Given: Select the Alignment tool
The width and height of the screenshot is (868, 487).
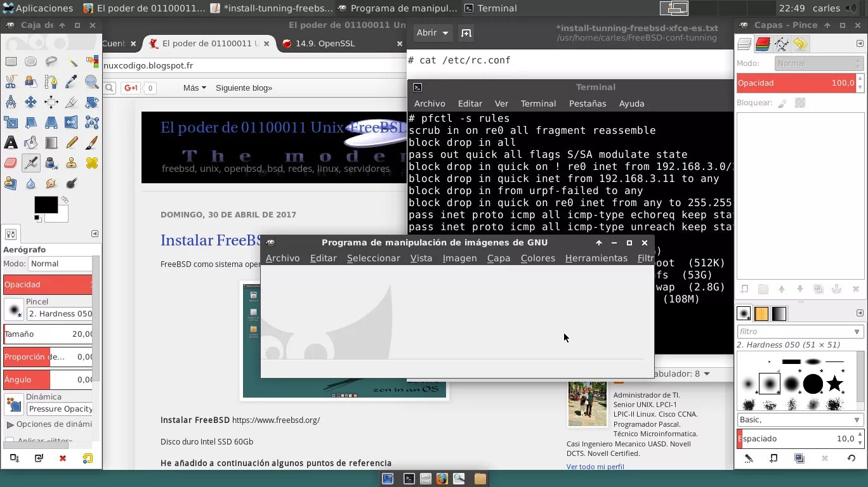Looking at the screenshot, I should click(x=51, y=102).
